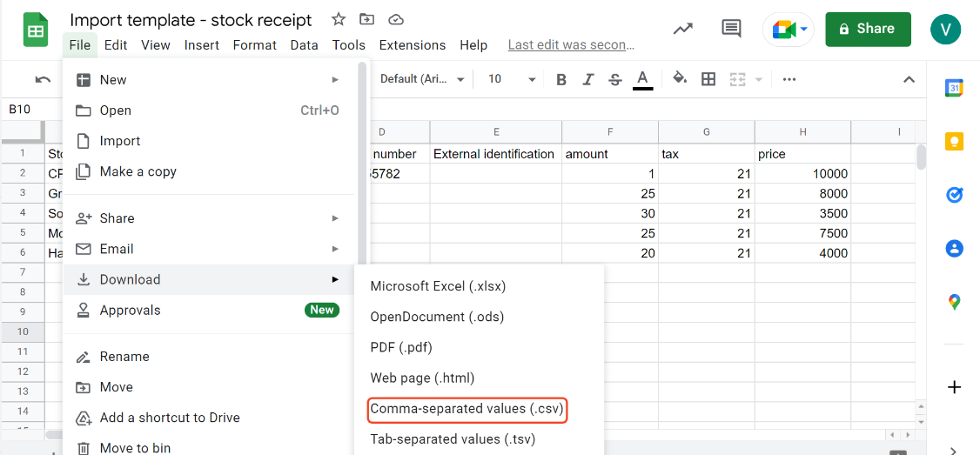The width and height of the screenshot is (980, 455).
Task: Open Contacts side panel
Action: 954,249
